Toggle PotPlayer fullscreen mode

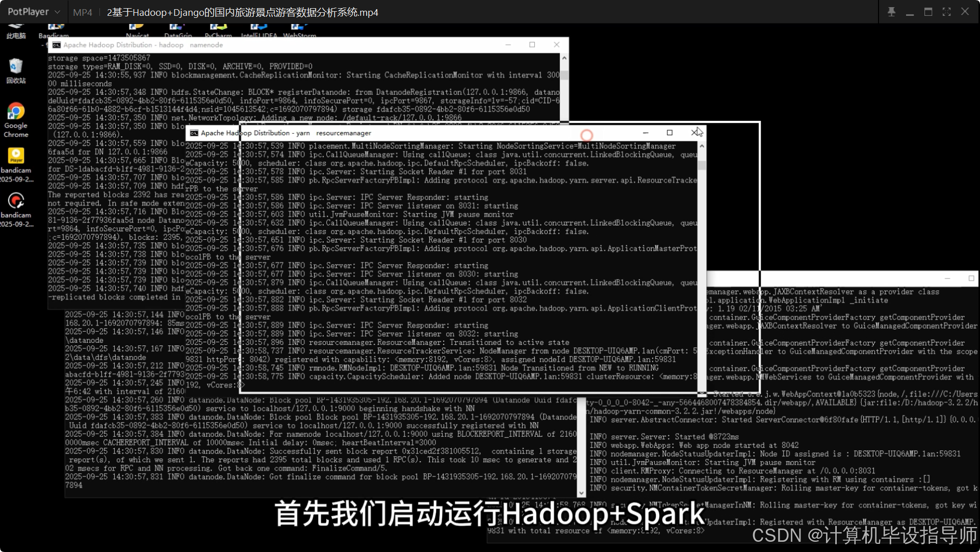[946, 12]
